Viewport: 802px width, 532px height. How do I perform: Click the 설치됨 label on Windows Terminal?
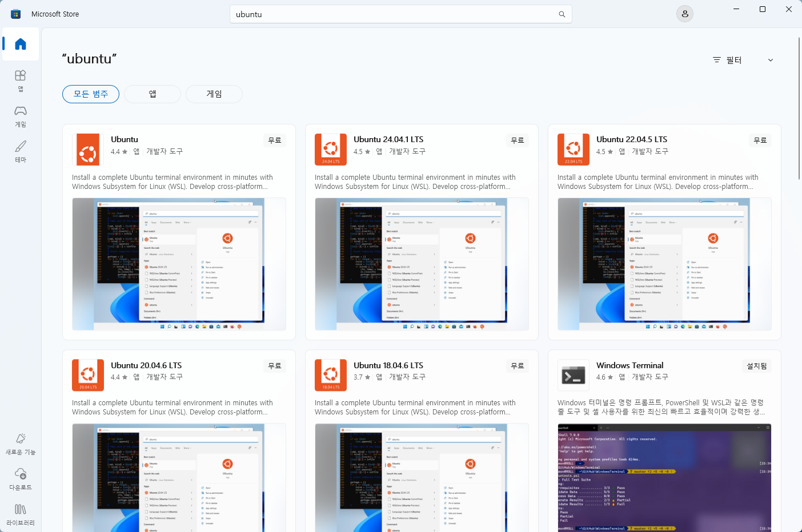tap(757, 366)
